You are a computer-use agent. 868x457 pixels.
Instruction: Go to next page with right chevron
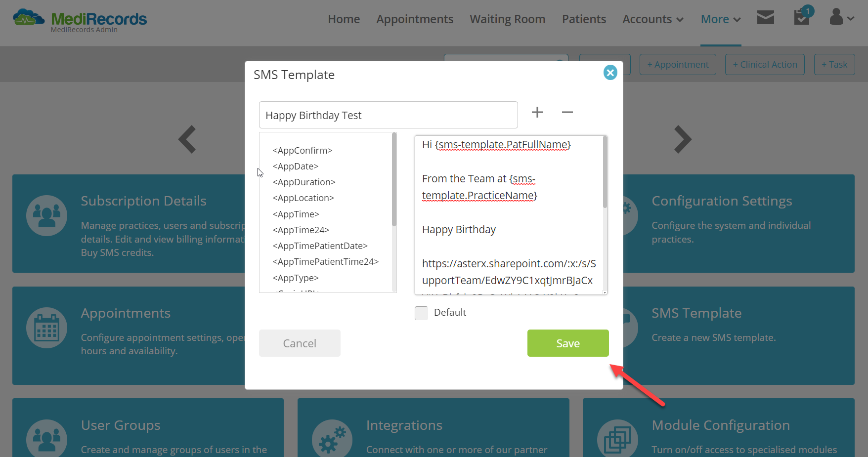pyautogui.click(x=683, y=139)
